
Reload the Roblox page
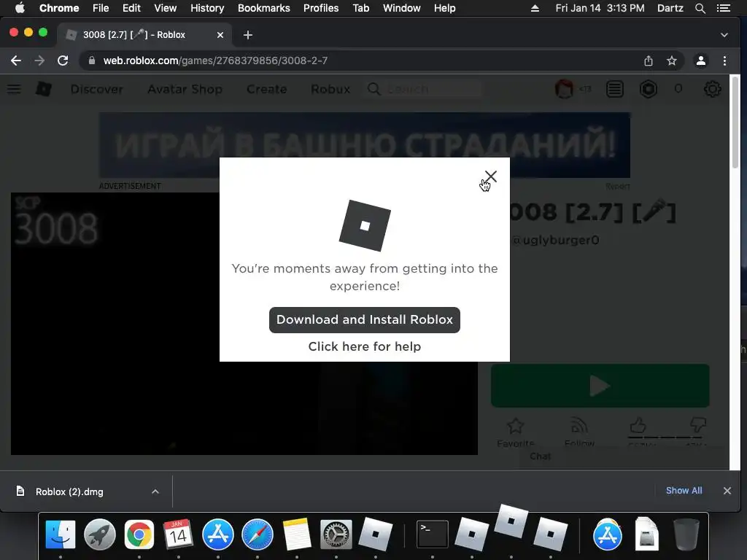pyautogui.click(x=63, y=61)
